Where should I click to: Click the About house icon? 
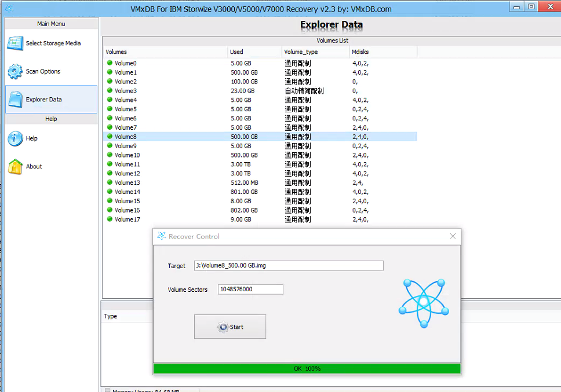pyautogui.click(x=15, y=167)
